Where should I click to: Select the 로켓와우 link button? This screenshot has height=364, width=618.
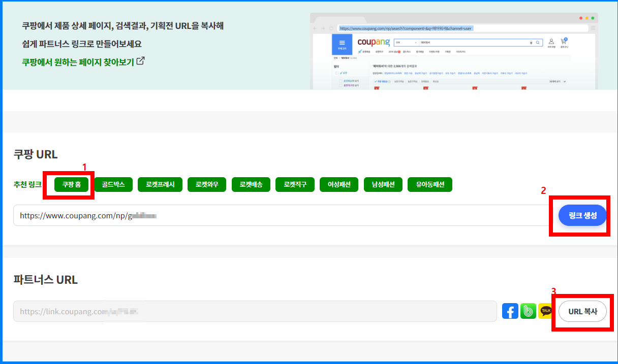207,185
